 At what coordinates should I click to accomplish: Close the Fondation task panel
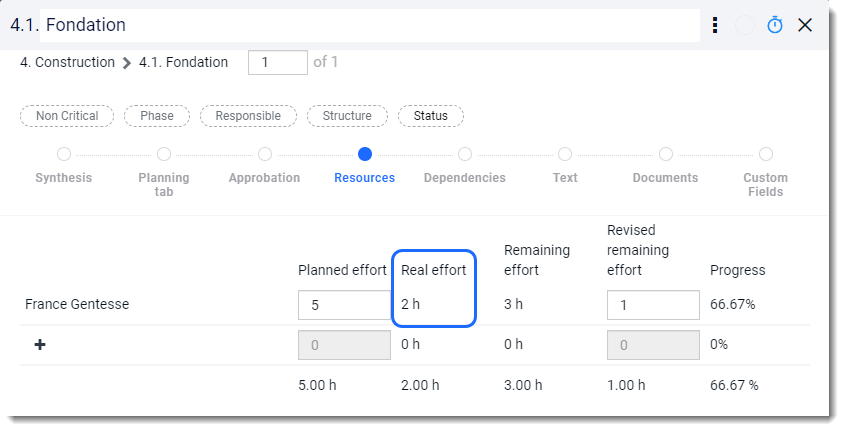coord(805,25)
